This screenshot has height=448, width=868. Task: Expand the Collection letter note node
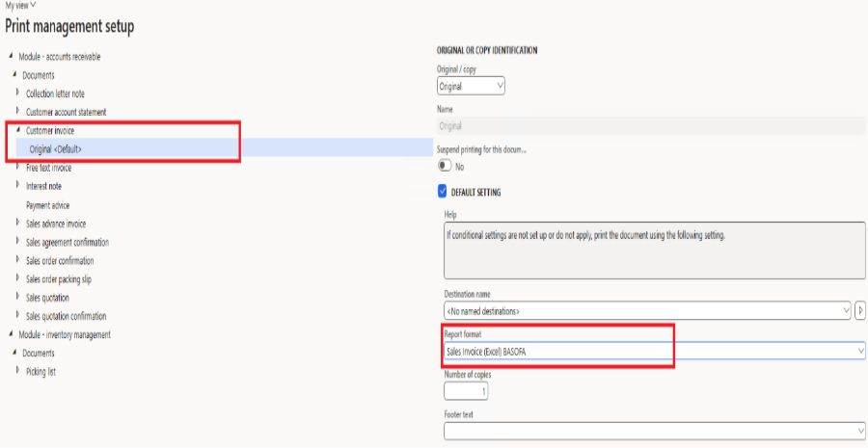pyautogui.click(x=17, y=93)
